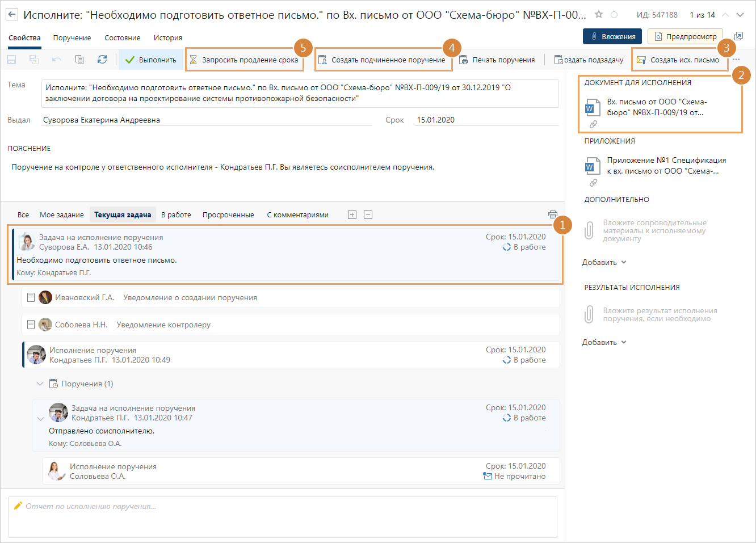Expand all items with plus icon
756x543 pixels.
tap(352, 214)
